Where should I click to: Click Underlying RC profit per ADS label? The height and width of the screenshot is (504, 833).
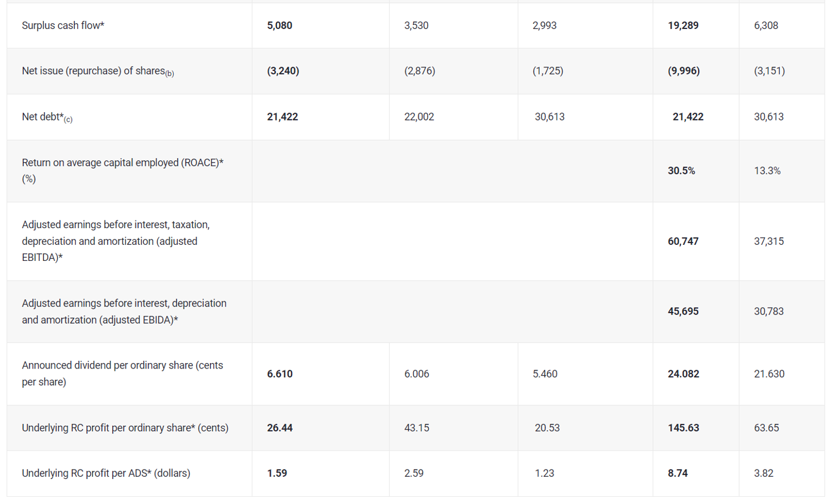(x=106, y=473)
